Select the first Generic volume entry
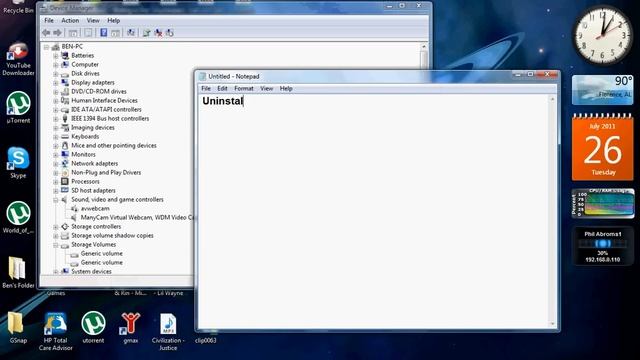 coord(101,253)
